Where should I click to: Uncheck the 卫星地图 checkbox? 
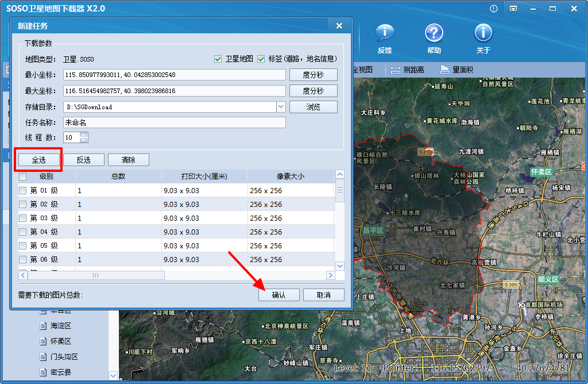click(x=218, y=59)
